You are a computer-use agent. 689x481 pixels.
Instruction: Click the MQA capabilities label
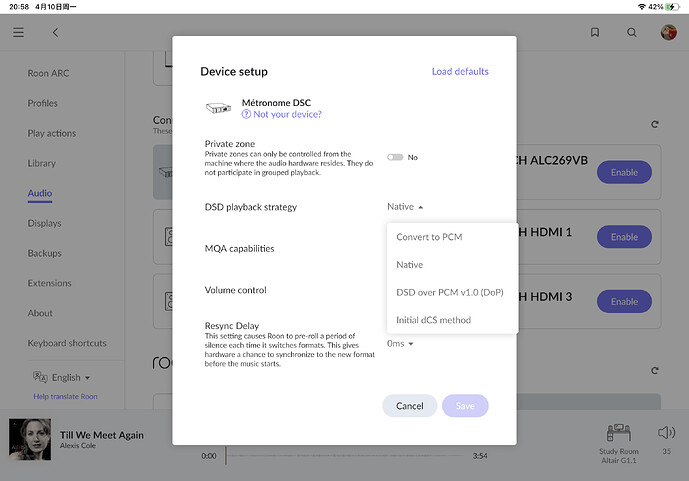tap(239, 249)
